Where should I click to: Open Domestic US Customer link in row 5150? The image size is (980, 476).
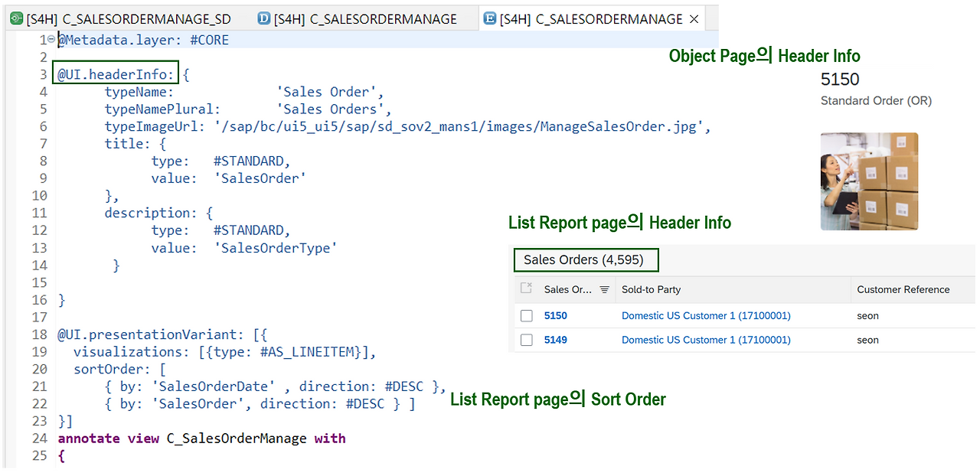coord(706,315)
